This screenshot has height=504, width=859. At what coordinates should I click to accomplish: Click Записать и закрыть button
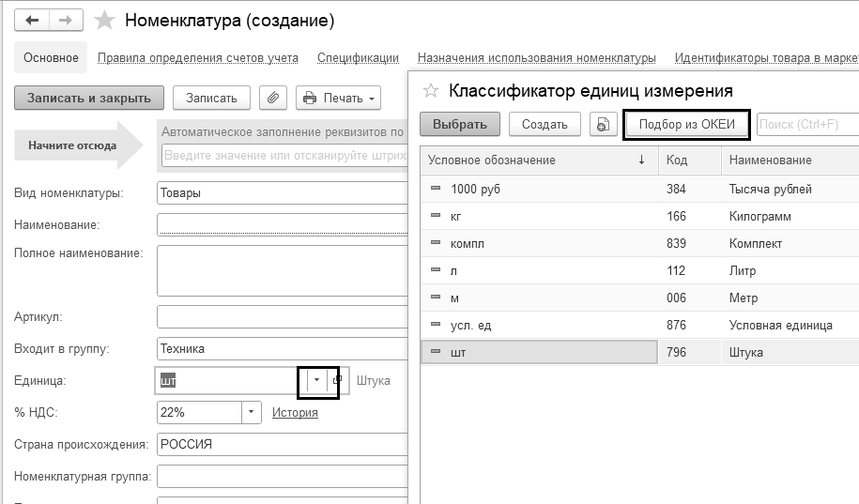[89, 98]
